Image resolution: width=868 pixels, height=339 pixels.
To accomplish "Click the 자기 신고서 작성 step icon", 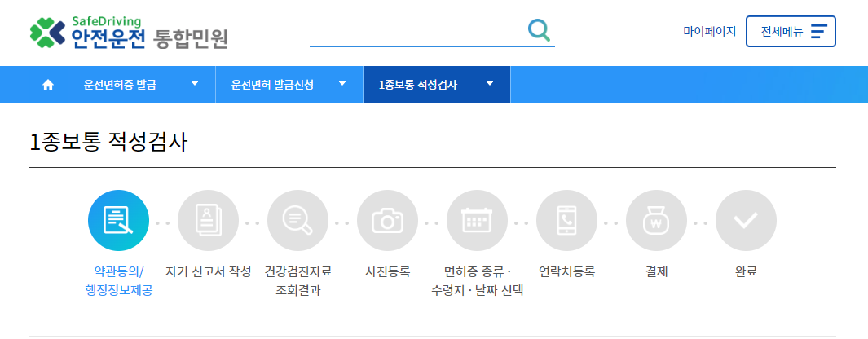I will (x=208, y=221).
